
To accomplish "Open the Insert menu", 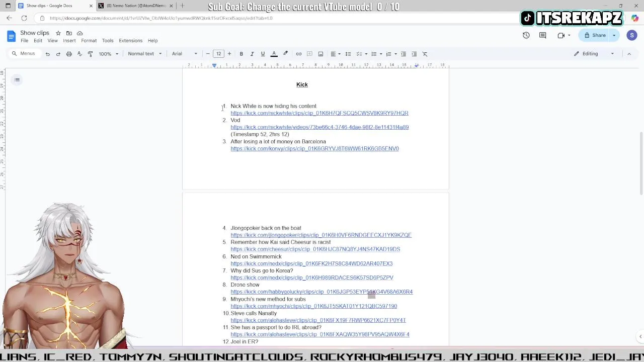I will coord(69,41).
